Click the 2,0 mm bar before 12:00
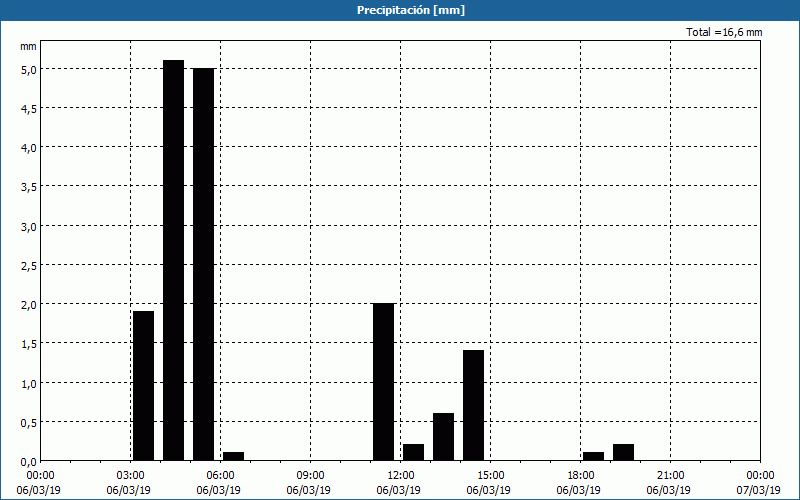The width and height of the screenshot is (800, 500). pyautogui.click(x=384, y=382)
